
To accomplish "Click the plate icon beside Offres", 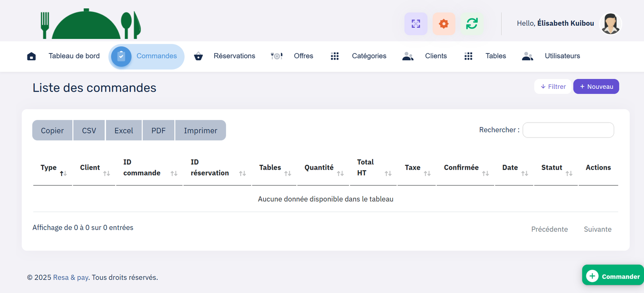I will pos(277,56).
